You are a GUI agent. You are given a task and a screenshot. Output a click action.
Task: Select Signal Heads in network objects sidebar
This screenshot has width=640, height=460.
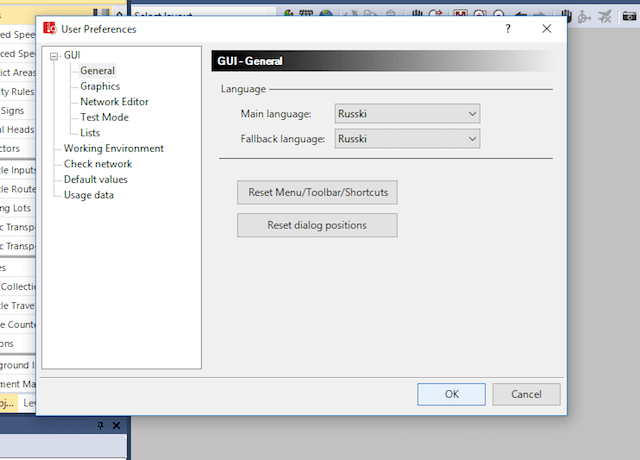point(18,129)
